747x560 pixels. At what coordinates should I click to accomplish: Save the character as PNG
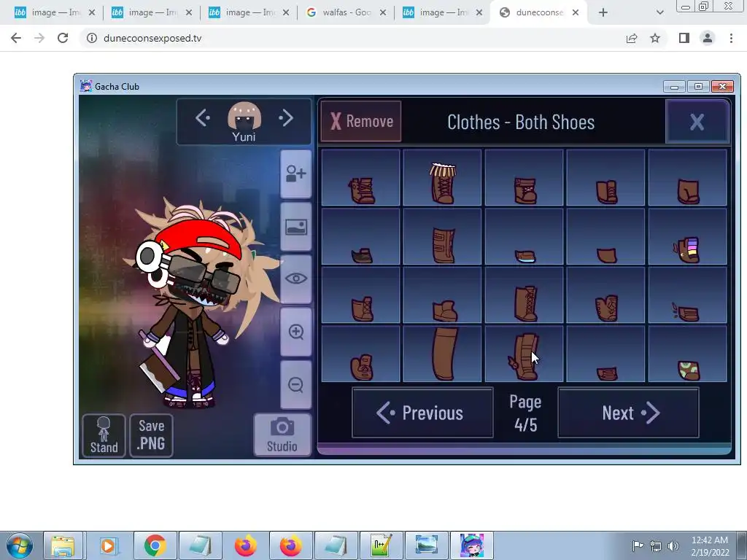click(151, 435)
